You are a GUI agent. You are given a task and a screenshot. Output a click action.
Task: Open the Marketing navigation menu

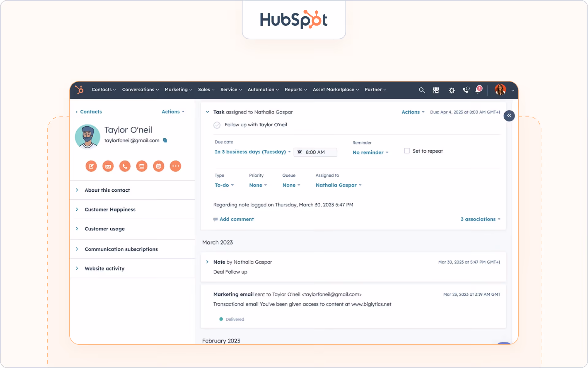(178, 90)
